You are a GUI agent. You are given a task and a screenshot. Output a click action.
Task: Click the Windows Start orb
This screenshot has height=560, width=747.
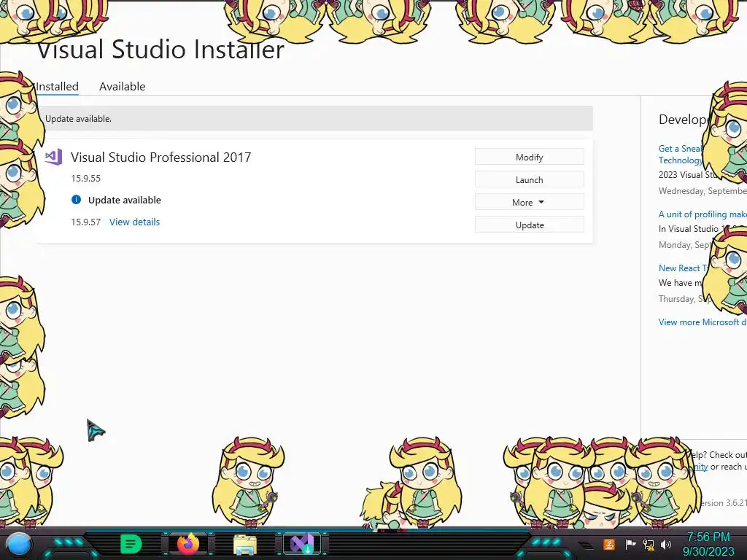coord(19,544)
